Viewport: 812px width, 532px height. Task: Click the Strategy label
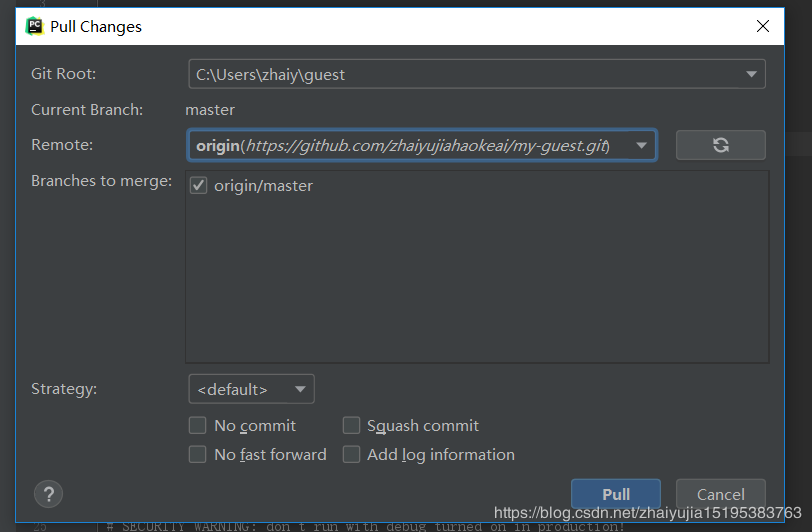point(64,389)
